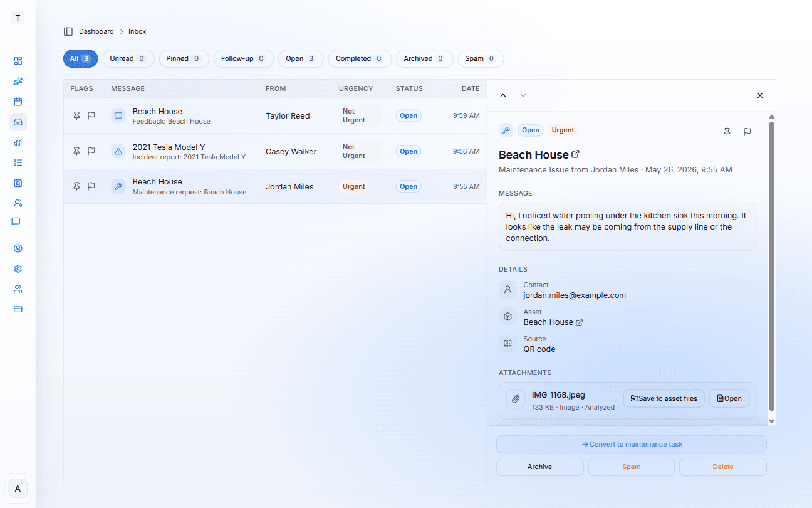This screenshot has height=508, width=812.
Task: Click the jordan.miles@example.com contact email
Action: coord(575,295)
